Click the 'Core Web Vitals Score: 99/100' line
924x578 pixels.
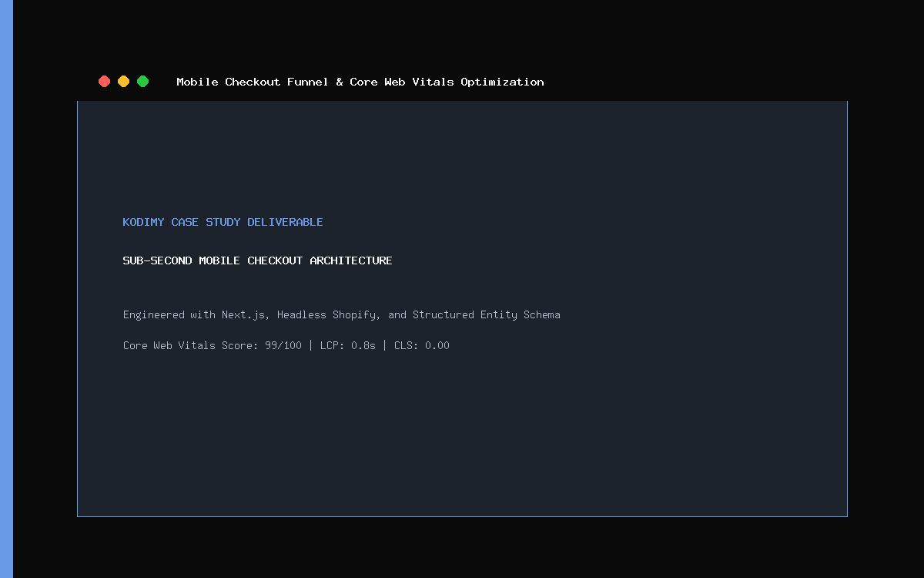[286, 345]
